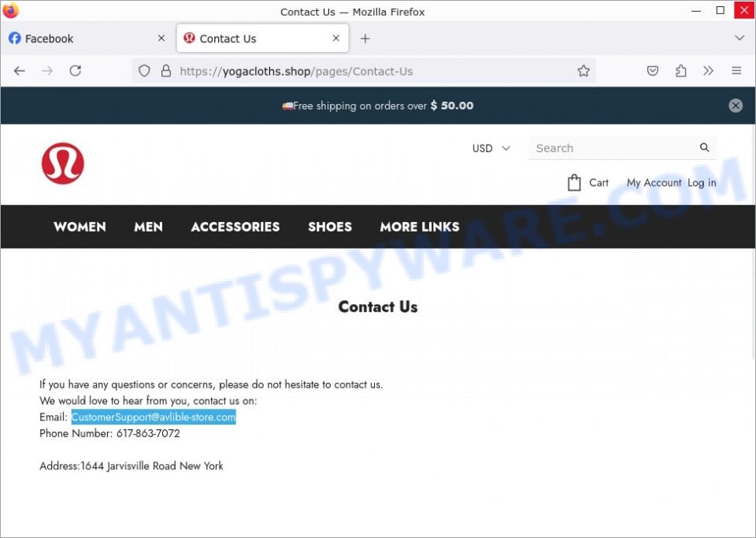The width and height of the screenshot is (756, 538).
Task: Open My Account link
Action: point(654,183)
